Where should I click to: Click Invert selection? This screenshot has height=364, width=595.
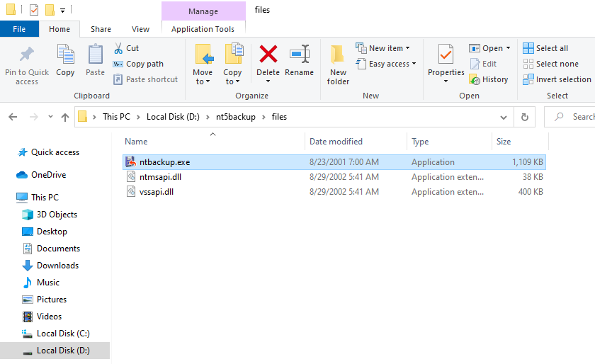pos(557,79)
